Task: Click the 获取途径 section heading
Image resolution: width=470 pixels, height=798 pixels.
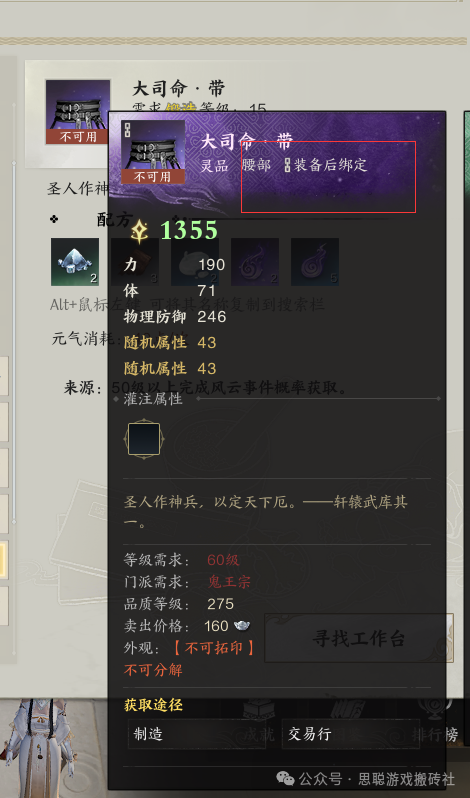Action: [x=153, y=705]
